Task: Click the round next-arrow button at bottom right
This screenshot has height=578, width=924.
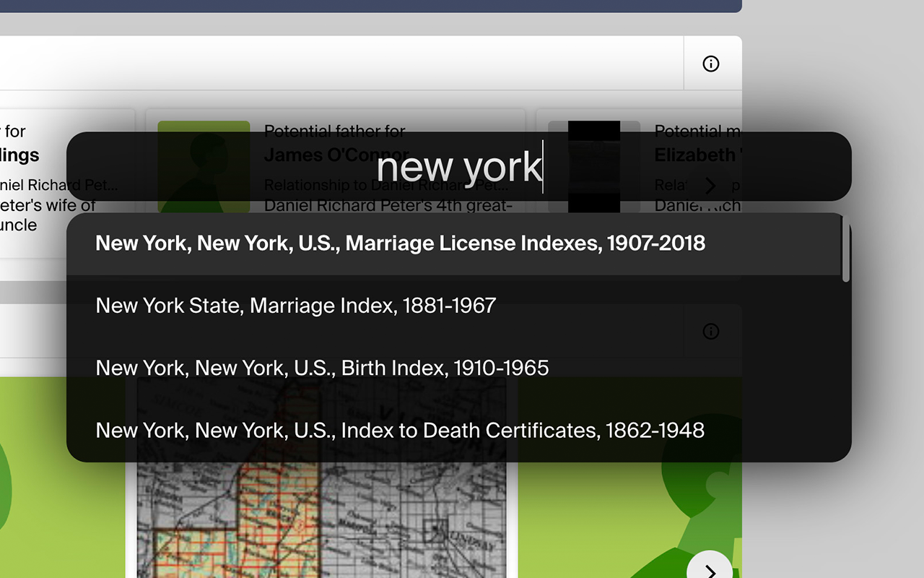Action: coord(710,568)
